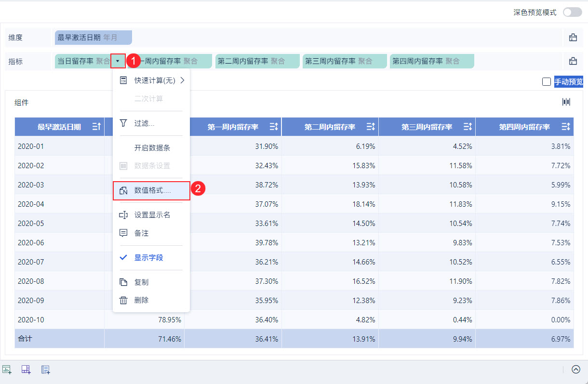Click the indicator row clear icon
Screen dimensions: 588x384
573,61
